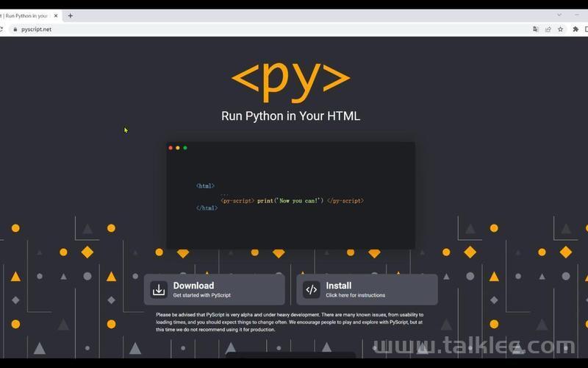
Task: Click the Install button
Action: 367,289
